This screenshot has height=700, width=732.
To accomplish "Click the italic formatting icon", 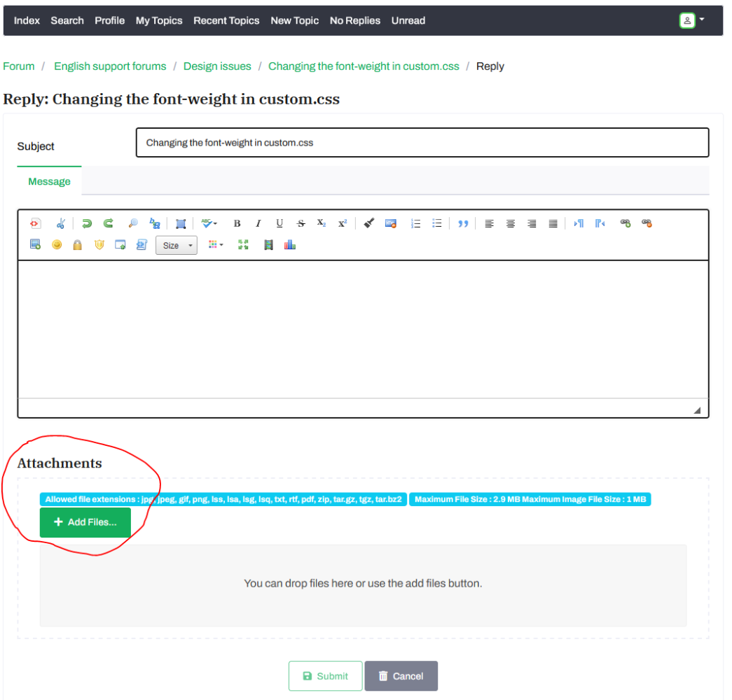I will [x=258, y=224].
